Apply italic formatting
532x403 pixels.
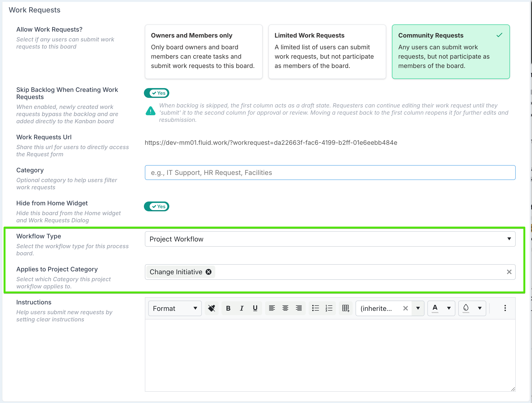point(242,308)
